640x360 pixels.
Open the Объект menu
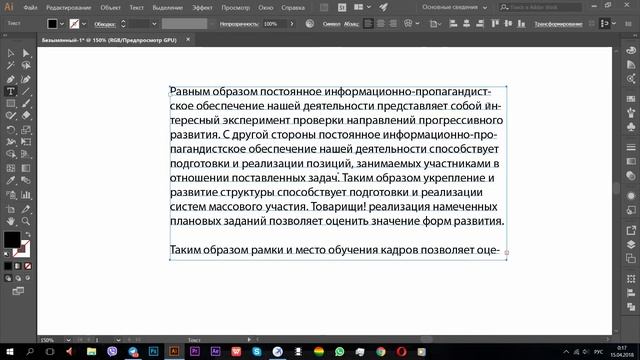tap(111, 8)
